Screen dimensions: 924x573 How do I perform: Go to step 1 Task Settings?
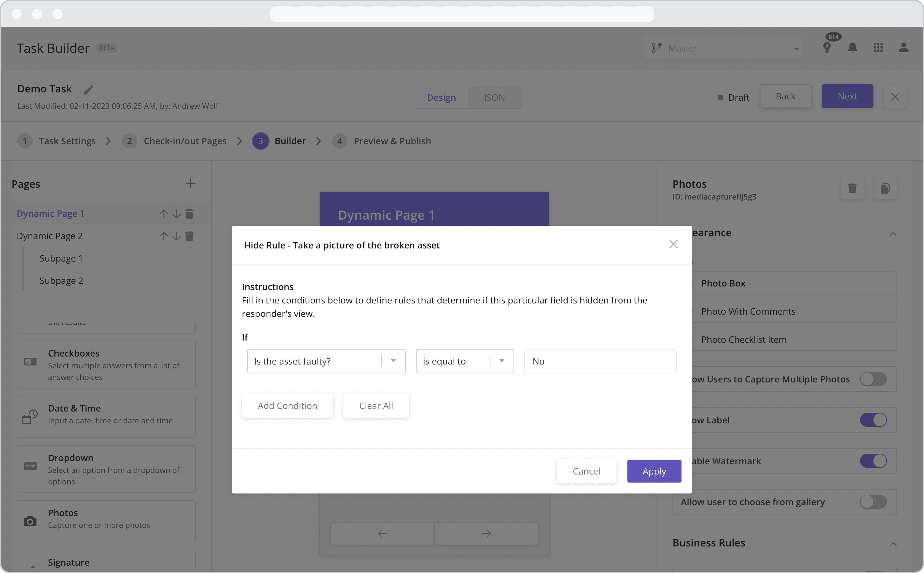click(x=57, y=141)
